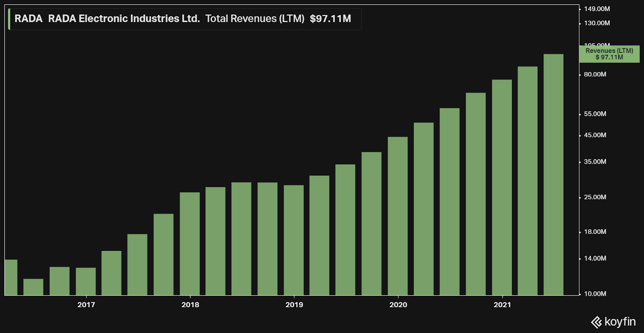The width and height of the screenshot is (644, 333).
Task: Click the $97.11M value in the chart header
Action: [330, 19]
